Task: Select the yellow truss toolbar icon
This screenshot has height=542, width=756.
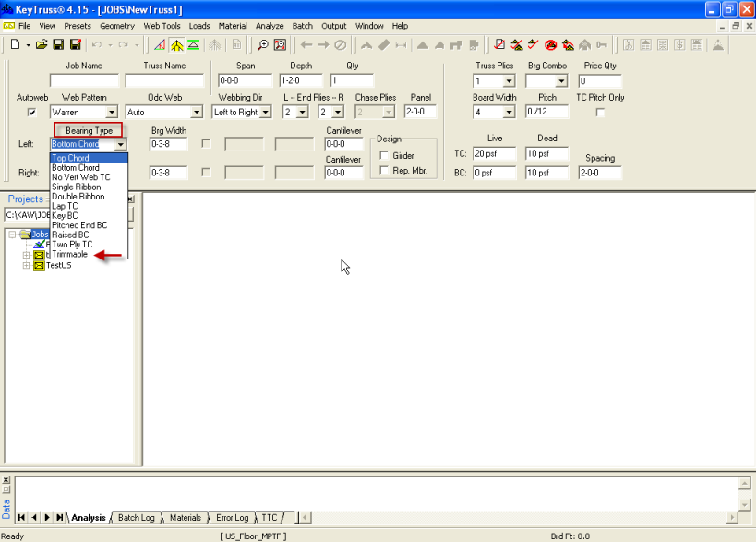Action: [x=177, y=45]
